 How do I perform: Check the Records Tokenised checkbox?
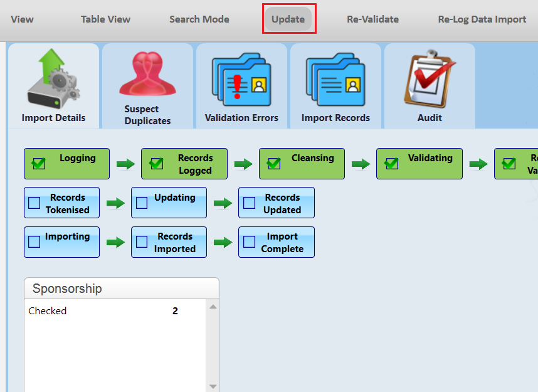point(34,203)
